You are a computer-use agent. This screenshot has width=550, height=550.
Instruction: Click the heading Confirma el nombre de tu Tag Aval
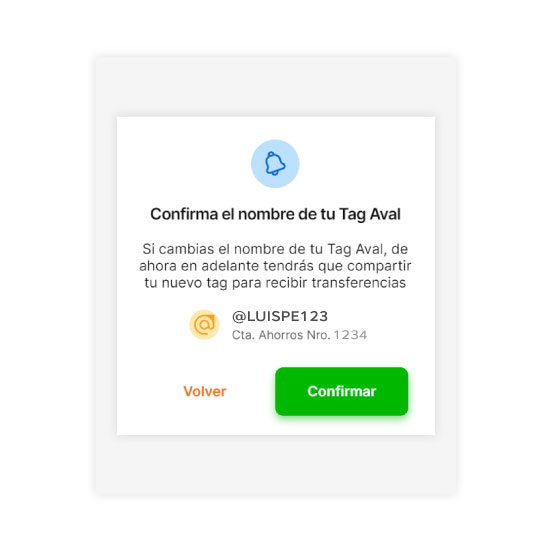coord(275,214)
